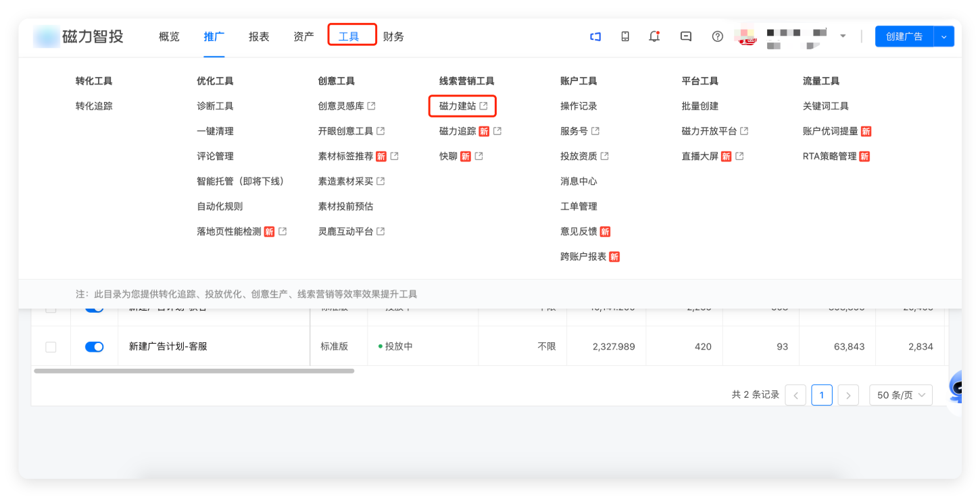Screen dimensions: 980x497
Task: Click the help question mark icon
Action: click(717, 36)
